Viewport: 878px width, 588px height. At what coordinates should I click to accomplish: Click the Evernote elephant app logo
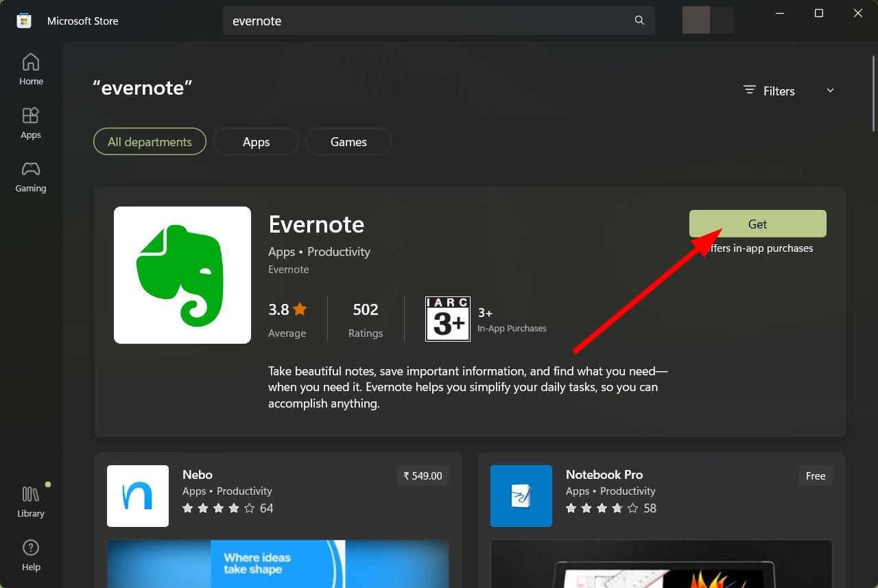click(182, 275)
